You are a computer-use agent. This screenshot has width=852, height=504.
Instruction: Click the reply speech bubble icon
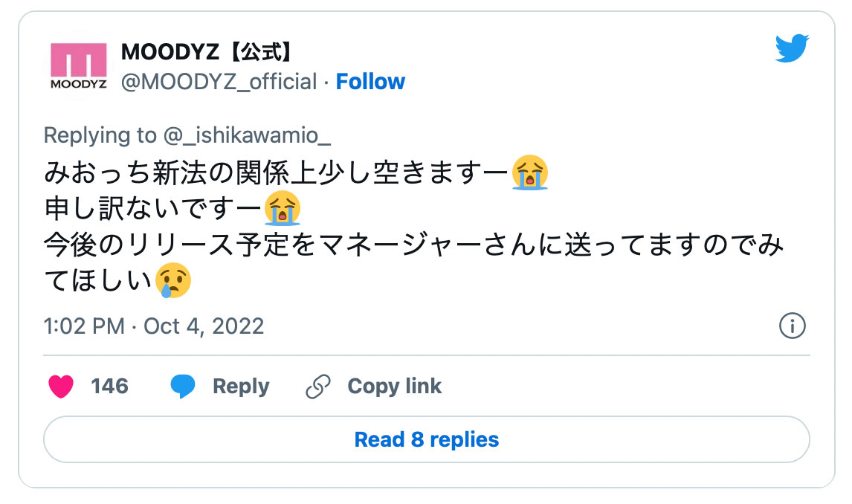click(183, 387)
